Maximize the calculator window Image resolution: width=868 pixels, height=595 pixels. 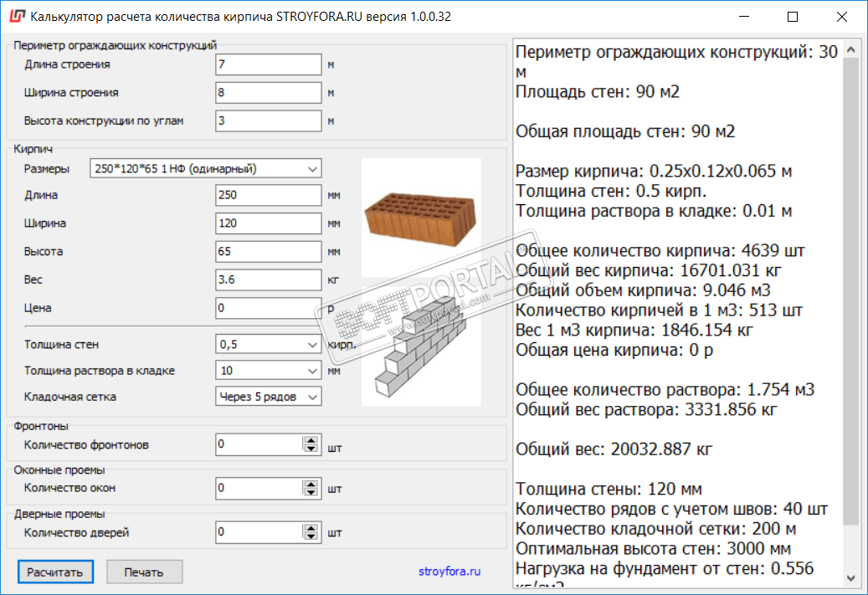793,16
